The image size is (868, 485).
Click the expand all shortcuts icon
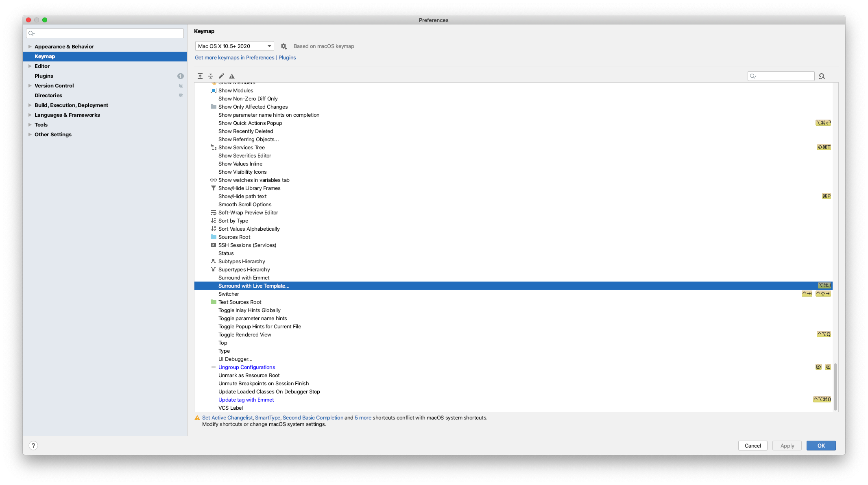(x=200, y=76)
